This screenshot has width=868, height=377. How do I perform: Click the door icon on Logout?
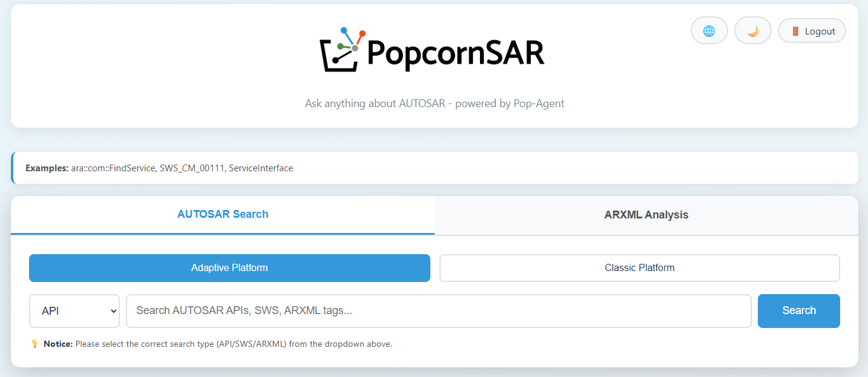795,31
